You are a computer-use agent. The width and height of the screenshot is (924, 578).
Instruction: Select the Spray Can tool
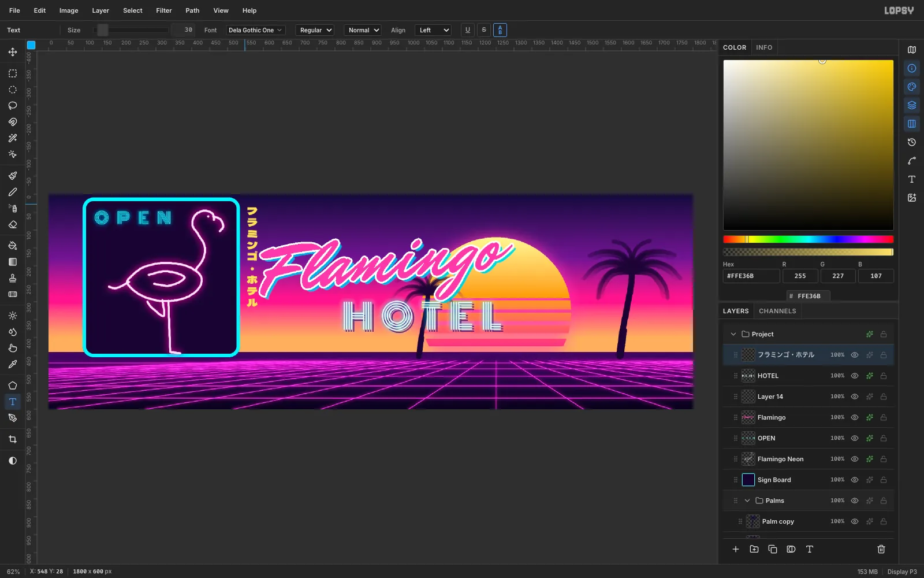coord(13,208)
